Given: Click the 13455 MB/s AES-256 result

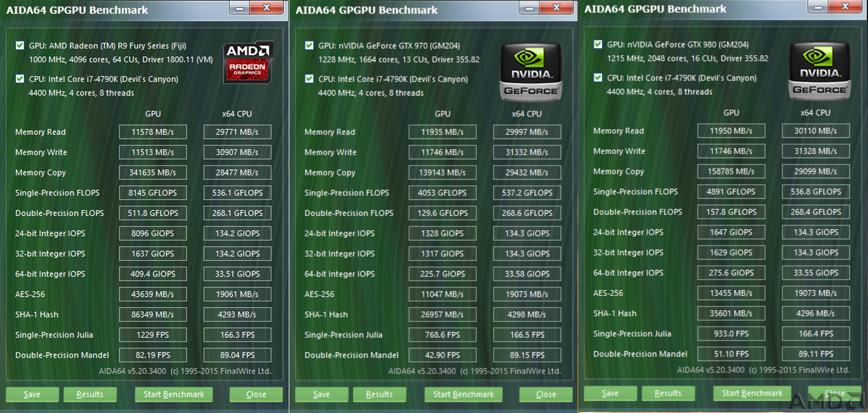Looking at the screenshot, I should [731, 293].
